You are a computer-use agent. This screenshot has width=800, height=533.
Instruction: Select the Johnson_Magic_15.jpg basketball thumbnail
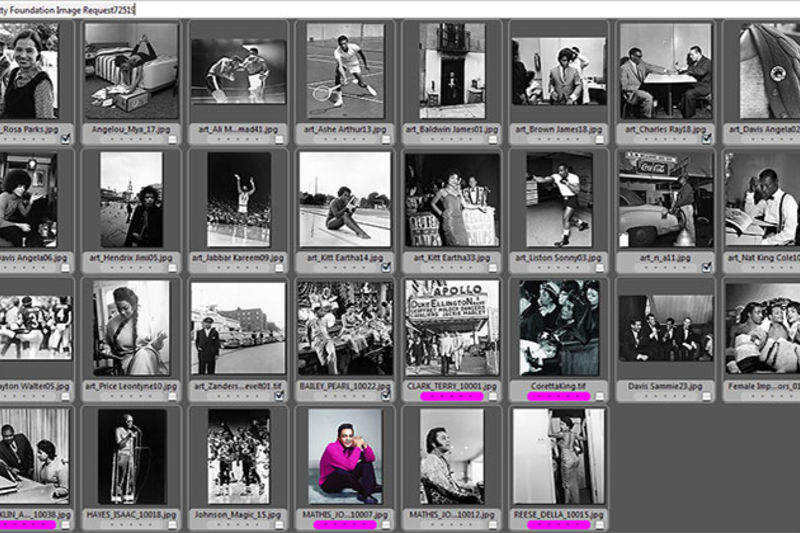238,455
